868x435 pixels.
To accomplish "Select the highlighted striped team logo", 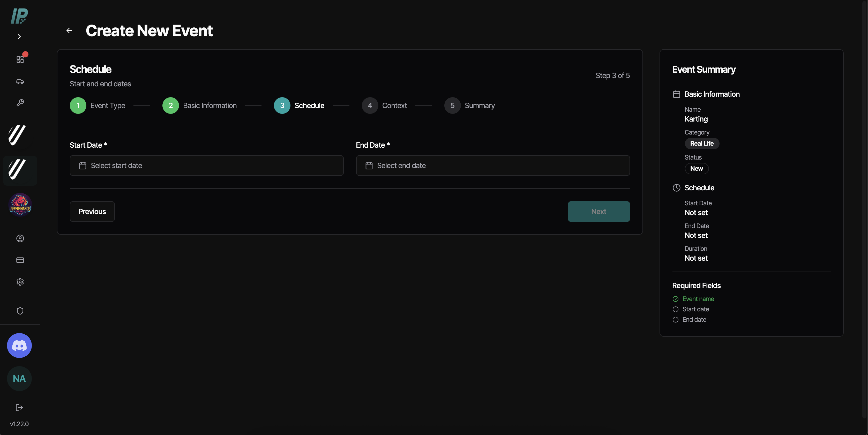I will click(20, 170).
